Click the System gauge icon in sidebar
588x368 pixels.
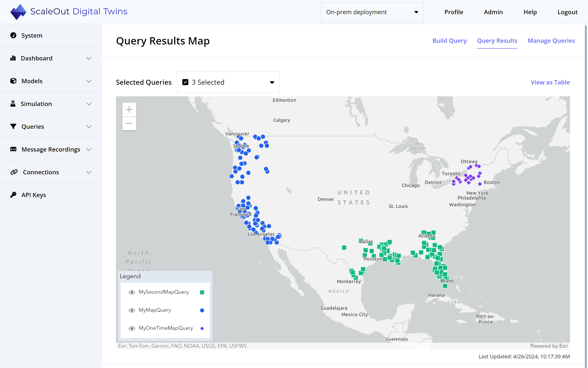13,35
